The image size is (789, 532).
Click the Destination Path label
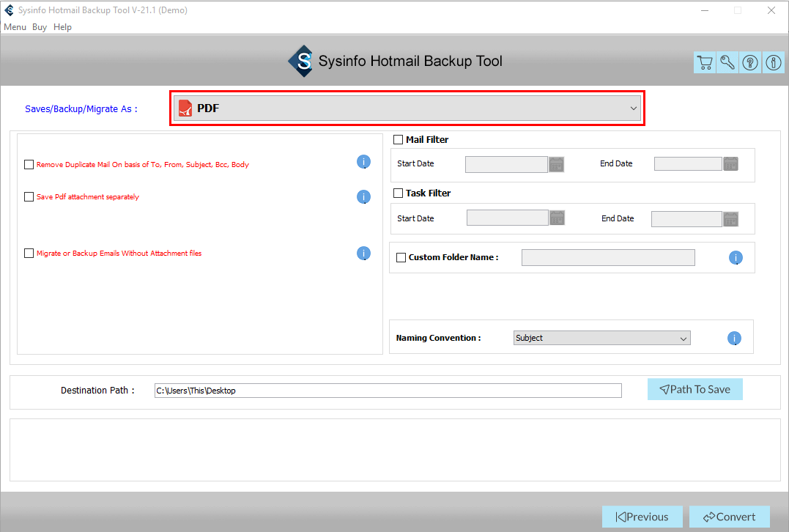(97, 391)
